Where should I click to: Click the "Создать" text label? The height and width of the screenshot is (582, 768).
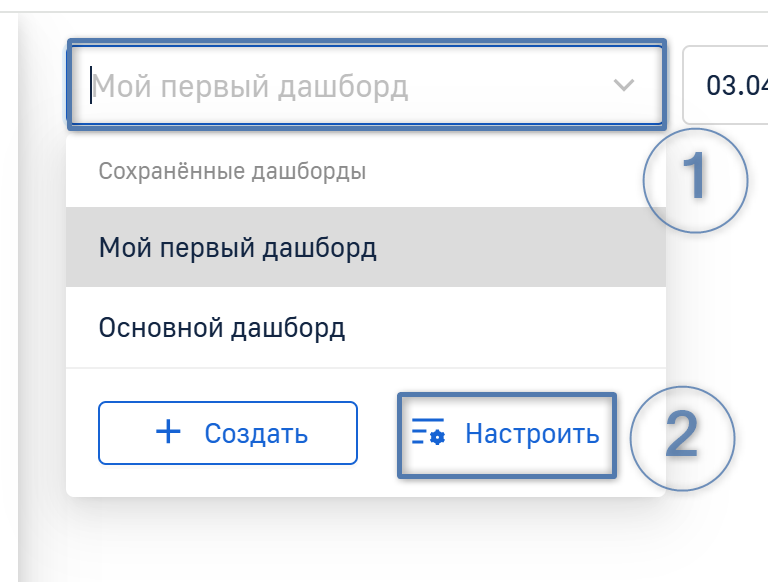pos(256,434)
